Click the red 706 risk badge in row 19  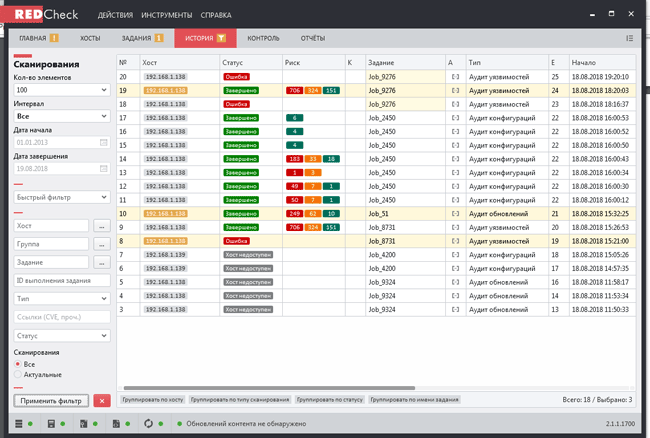pos(294,90)
